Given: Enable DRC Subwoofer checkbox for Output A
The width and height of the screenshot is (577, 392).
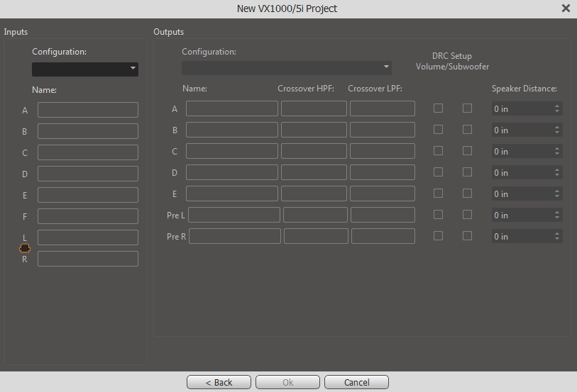Looking at the screenshot, I should tap(467, 108).
